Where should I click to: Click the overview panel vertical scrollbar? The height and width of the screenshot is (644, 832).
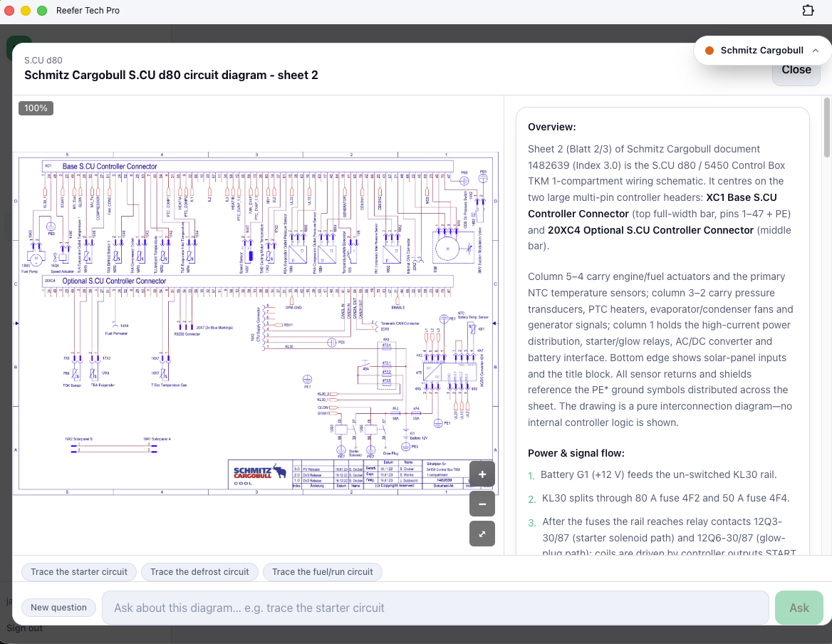coord(827,128)
